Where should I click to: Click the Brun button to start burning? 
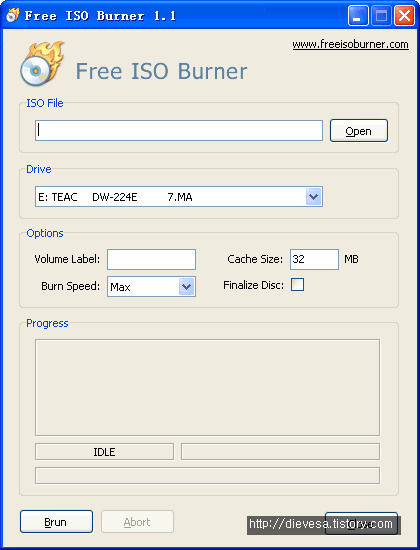[x=56, y=522]
